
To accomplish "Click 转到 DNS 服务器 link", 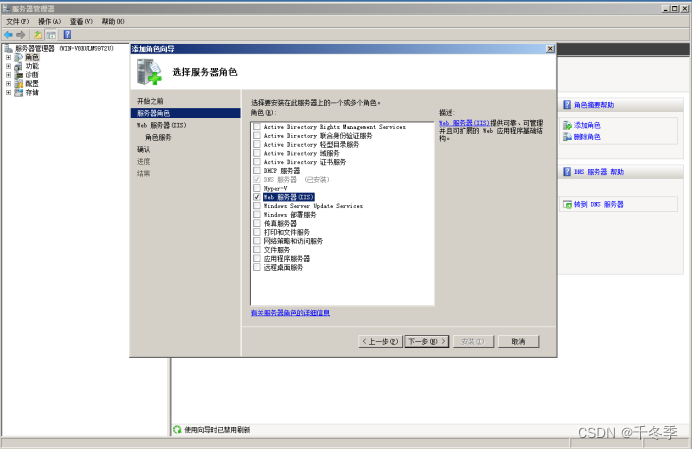I will point(598,204).
